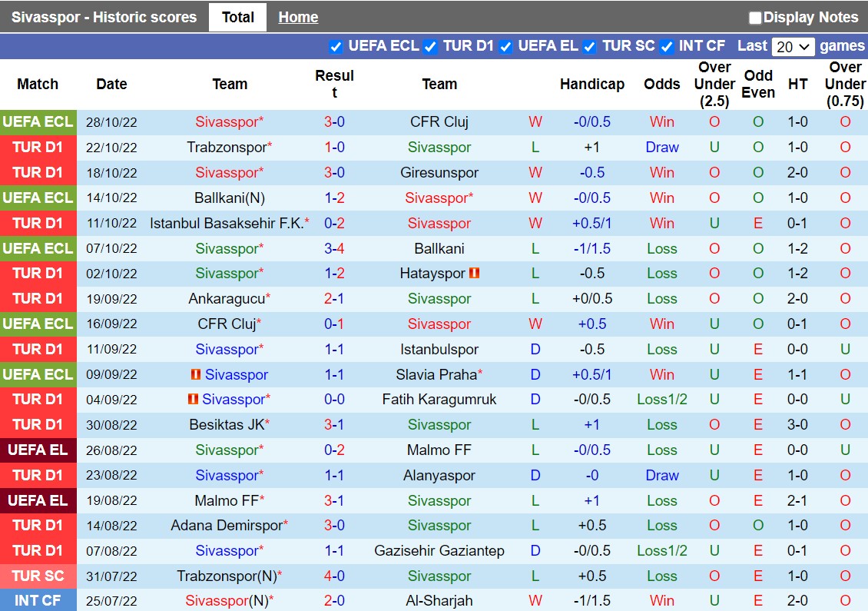Click the Odd Even column header
This screenshot has height=611, width=868.
point(758,85)
